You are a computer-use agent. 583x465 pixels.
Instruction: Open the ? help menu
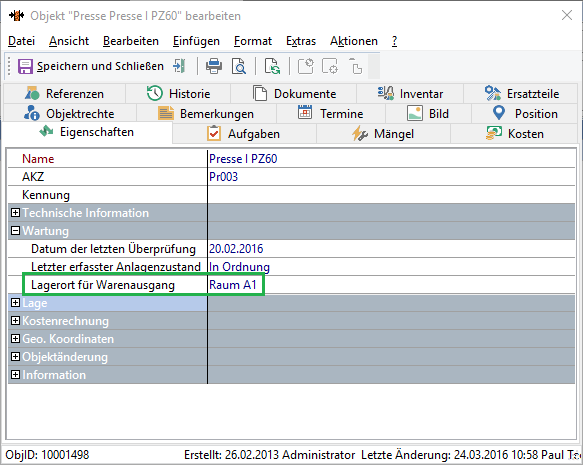(x=394, y=41)
